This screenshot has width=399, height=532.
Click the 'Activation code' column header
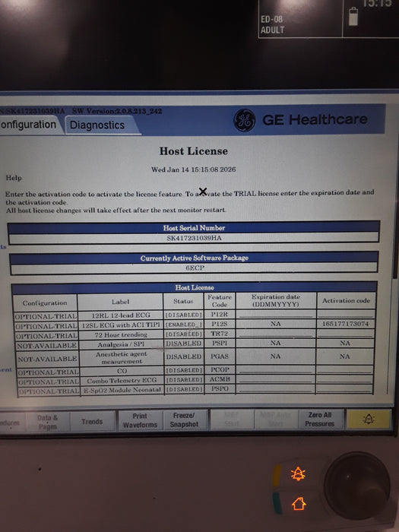point(346,300)
